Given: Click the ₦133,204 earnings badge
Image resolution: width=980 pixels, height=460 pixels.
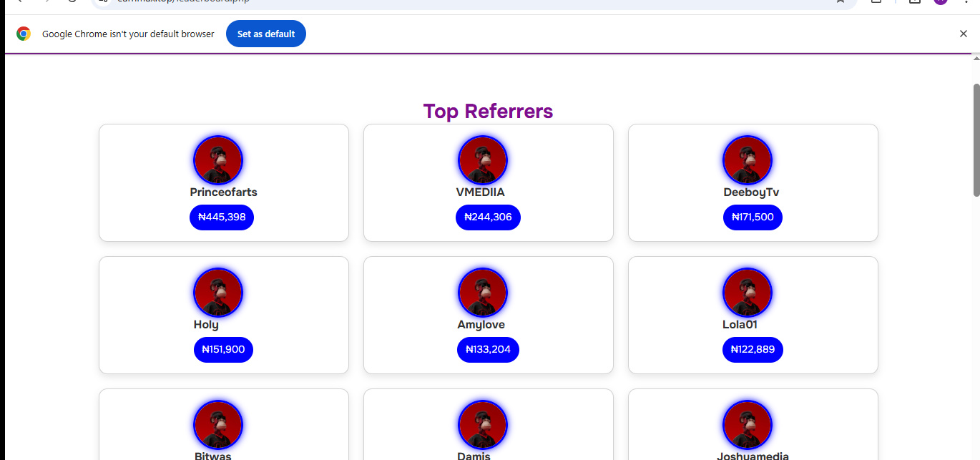Looking at the screenshot, I should coord(488,350).
